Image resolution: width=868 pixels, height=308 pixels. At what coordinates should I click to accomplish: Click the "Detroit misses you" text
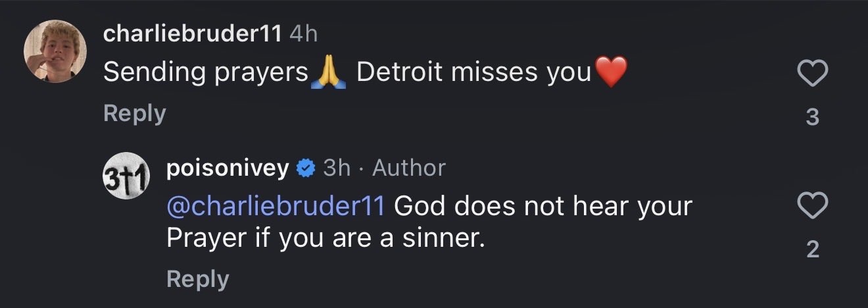473,73
